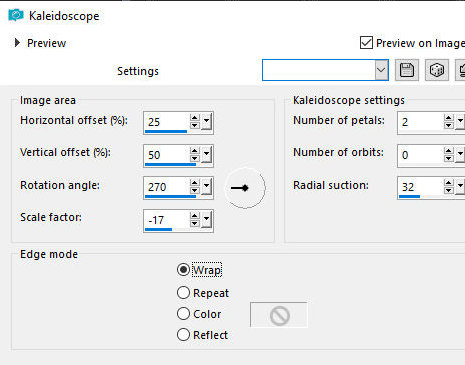Click the disabled edge color swatch
Image resolution: width=465 pixels, height=365 pixels.
tap(279, 315)
